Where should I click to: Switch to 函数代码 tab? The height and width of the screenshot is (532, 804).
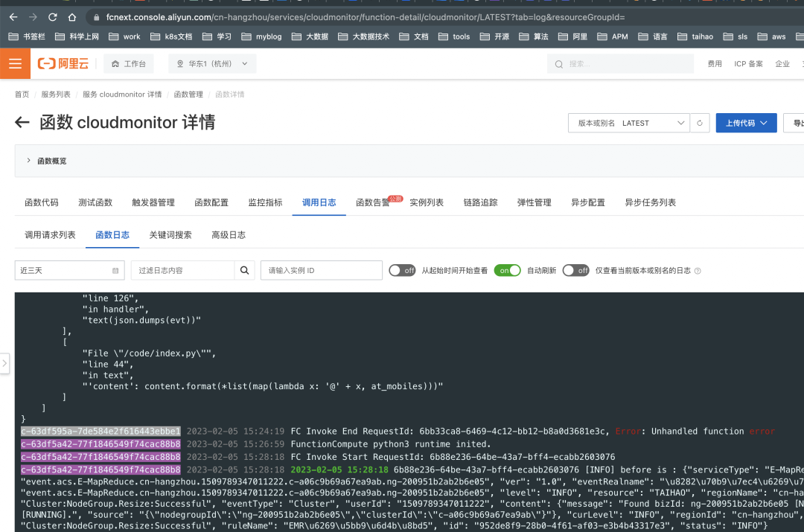(42, 202)
